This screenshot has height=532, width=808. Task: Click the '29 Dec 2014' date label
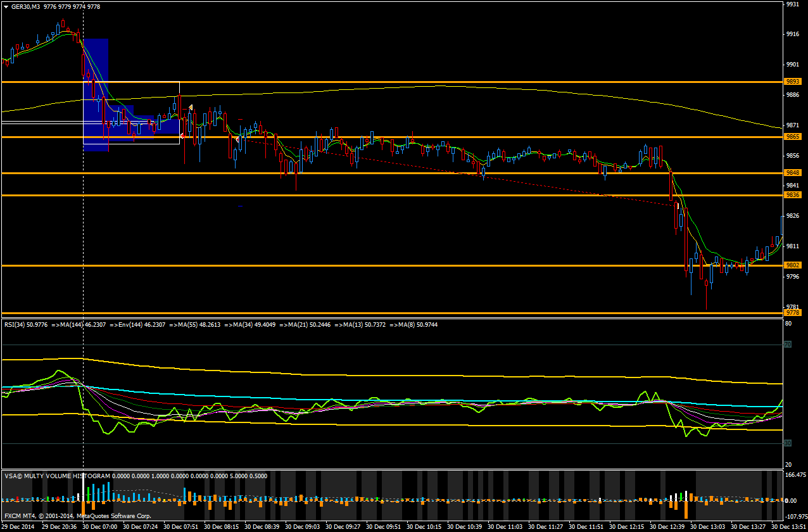coord(18,527)
